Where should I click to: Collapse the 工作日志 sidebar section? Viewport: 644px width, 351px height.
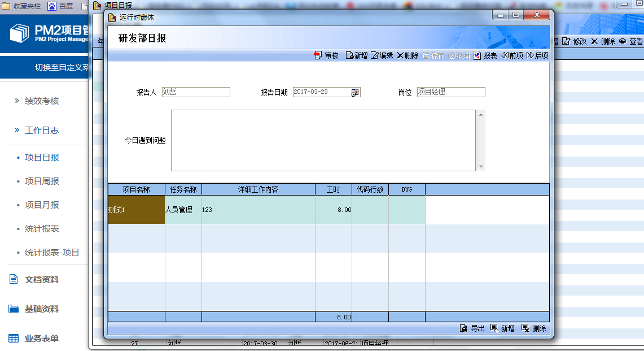point(42,131)
